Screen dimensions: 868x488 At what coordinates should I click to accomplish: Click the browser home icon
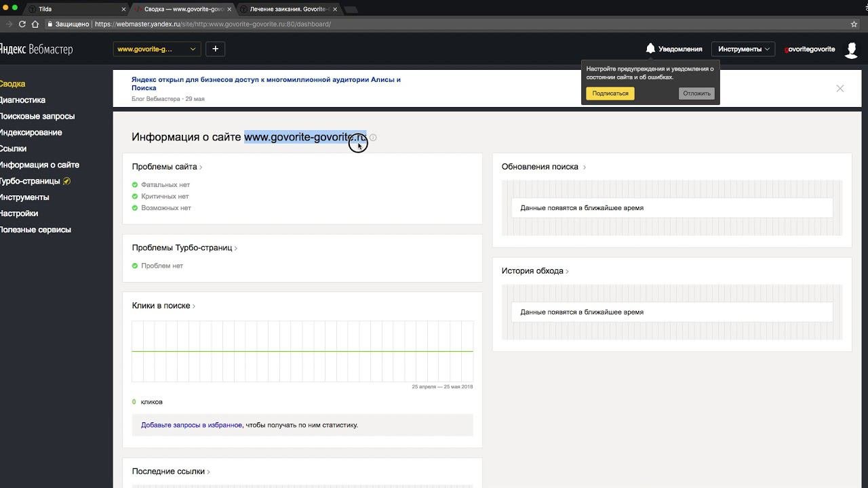[x=35, y=24]
